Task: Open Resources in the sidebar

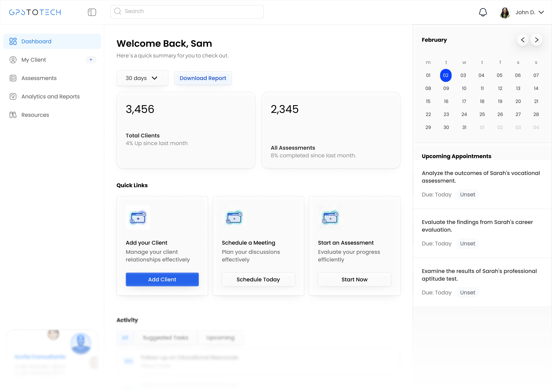Action: click(x=35, y=115)
